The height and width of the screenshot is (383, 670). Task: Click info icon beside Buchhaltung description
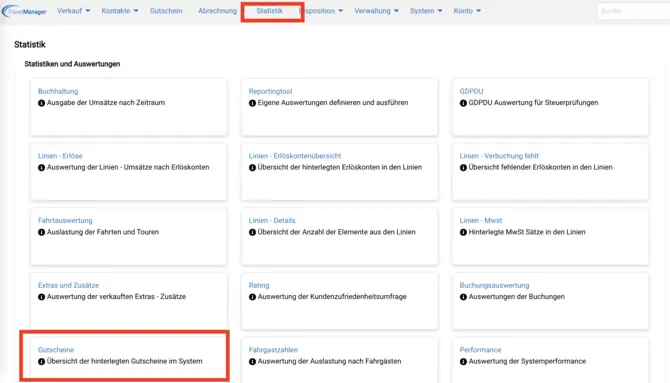(41, 103)
